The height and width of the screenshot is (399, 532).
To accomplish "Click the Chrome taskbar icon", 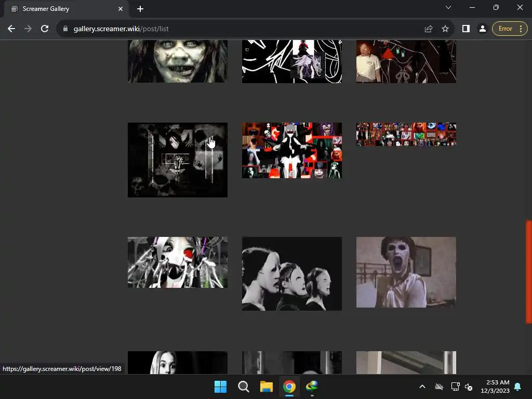I will (289, 387).
